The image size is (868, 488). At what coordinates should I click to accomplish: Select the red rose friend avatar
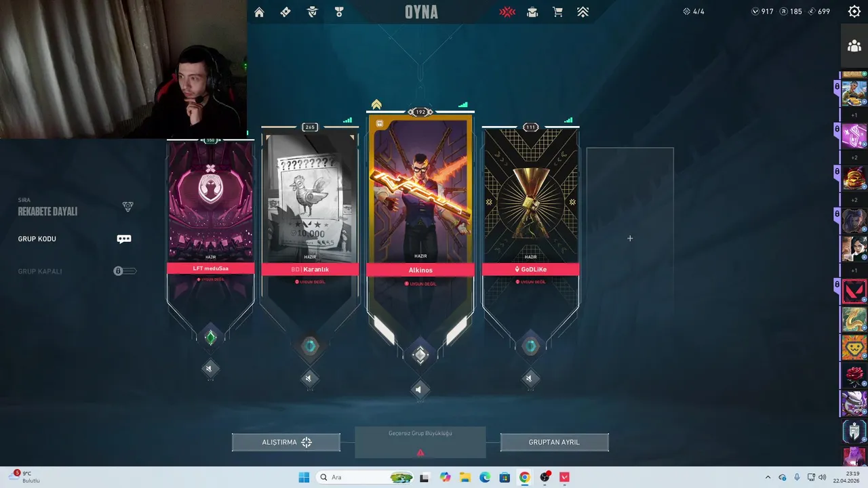coord(854,375)
